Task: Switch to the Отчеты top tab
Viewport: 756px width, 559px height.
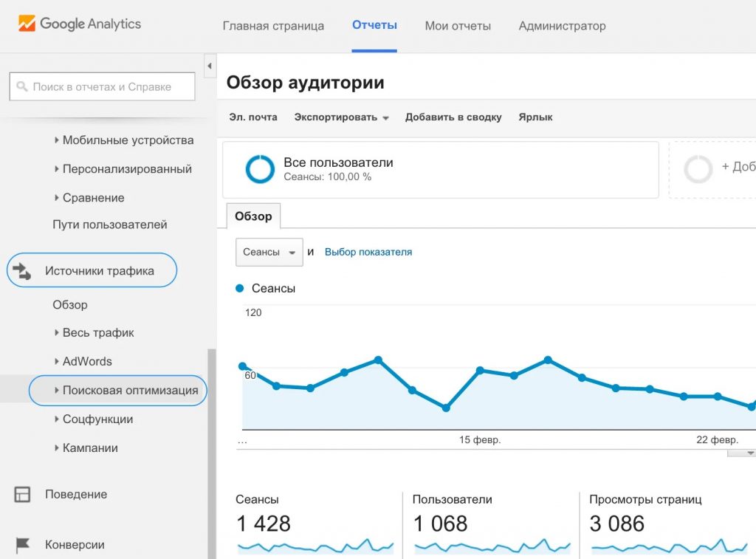Action: pos(374,25)
